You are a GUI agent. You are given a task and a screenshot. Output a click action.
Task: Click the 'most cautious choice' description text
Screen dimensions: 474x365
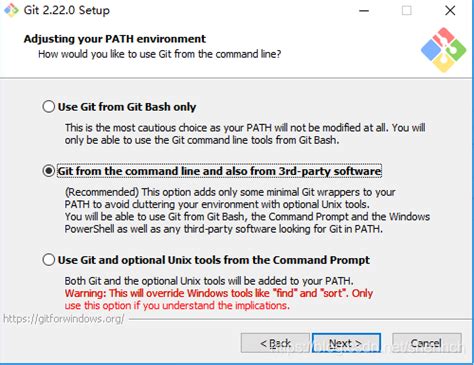[245, 134]
